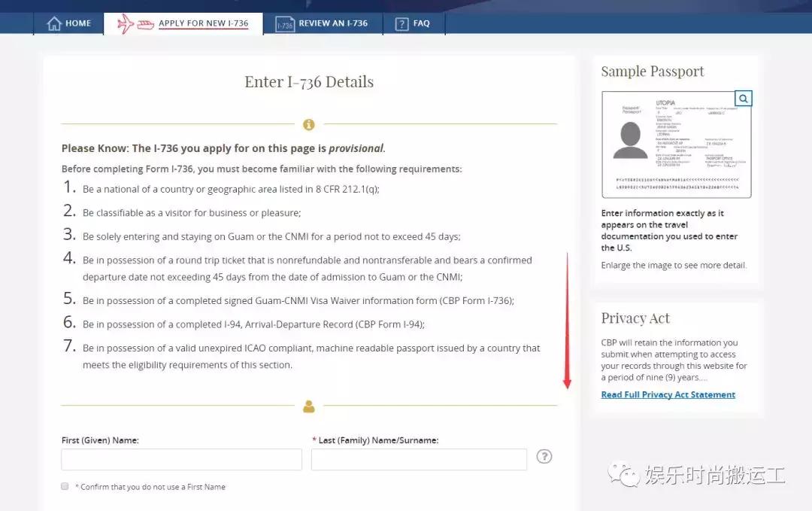The height and width of the screenshot is (511, 812).
Task: Click the 'Privacy Act' heading
Action: click(x=635, y=318)
